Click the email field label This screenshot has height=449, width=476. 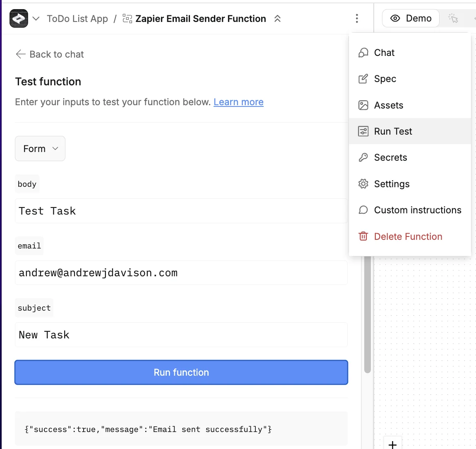tap(29, 246)
